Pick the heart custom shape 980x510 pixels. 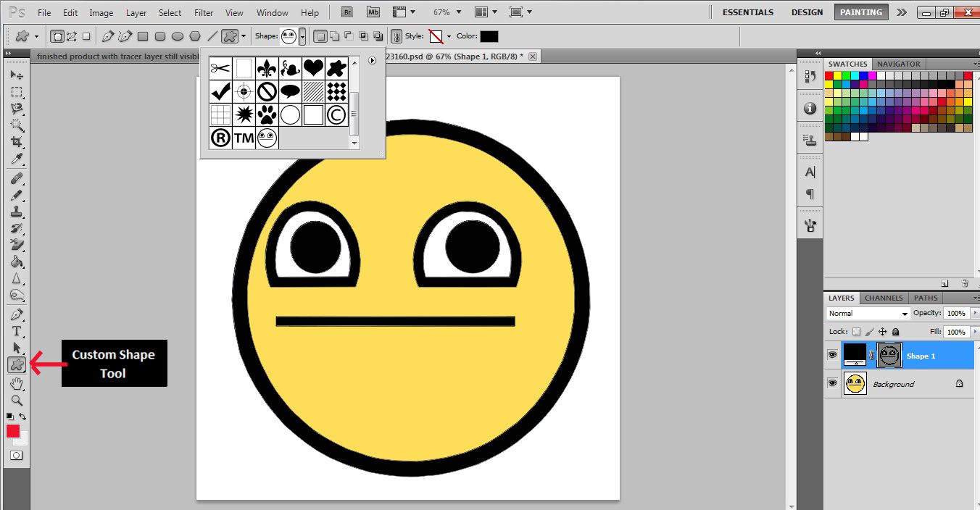(x=313, y=69)
